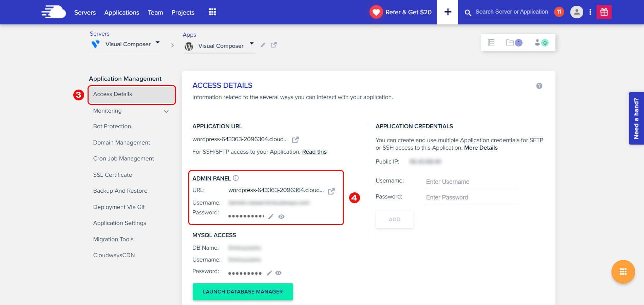
Task: Click the Application URL wordpress link
Action: click(240, 139)
